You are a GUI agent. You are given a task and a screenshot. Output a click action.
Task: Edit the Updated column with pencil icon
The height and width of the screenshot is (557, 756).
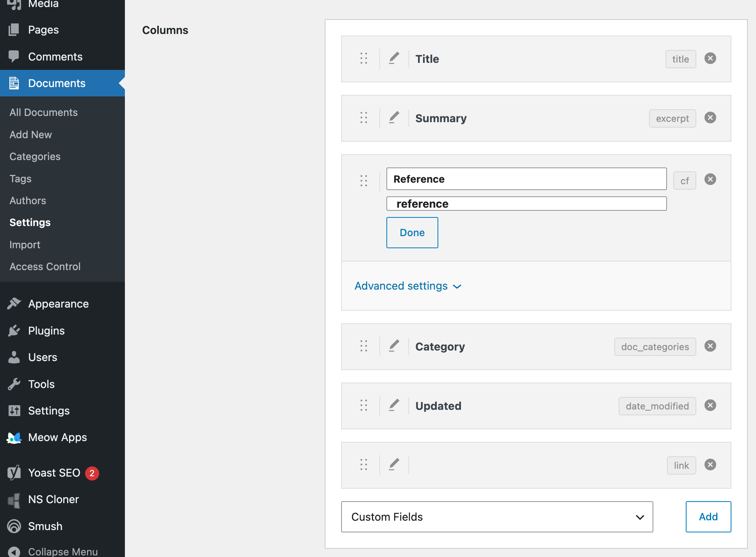coord(394,405)
